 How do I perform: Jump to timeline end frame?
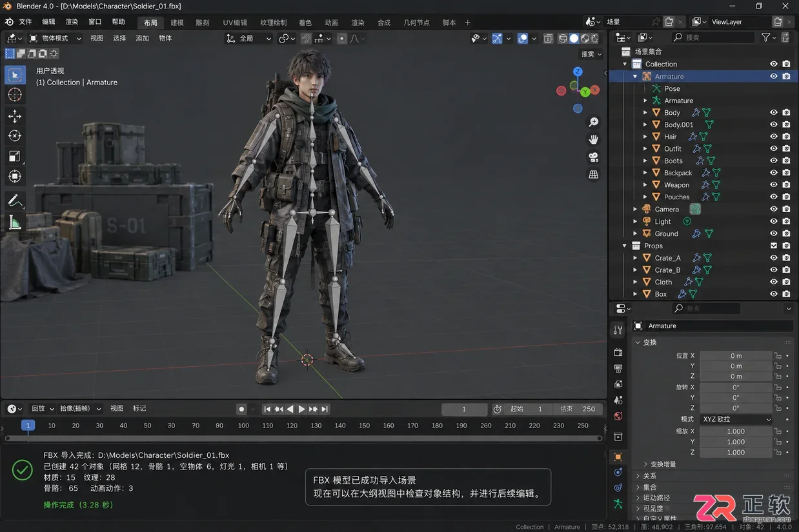pyautogui.click(x=325, y=409)
